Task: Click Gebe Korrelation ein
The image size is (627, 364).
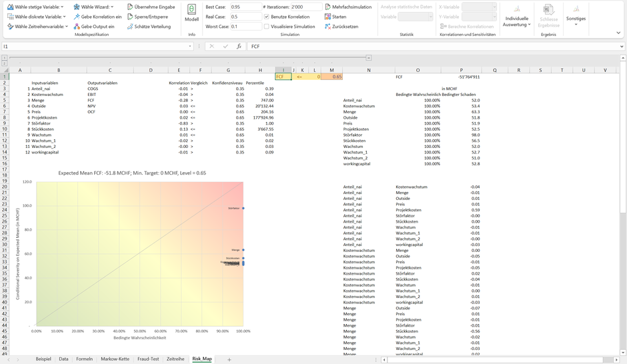Action: 97,17
